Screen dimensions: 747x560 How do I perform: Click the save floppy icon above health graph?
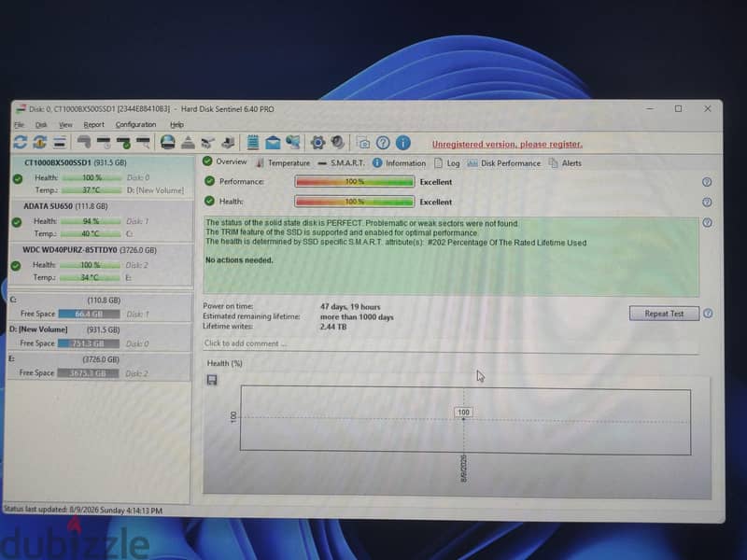pyautogui.click(x=212, y=380)
